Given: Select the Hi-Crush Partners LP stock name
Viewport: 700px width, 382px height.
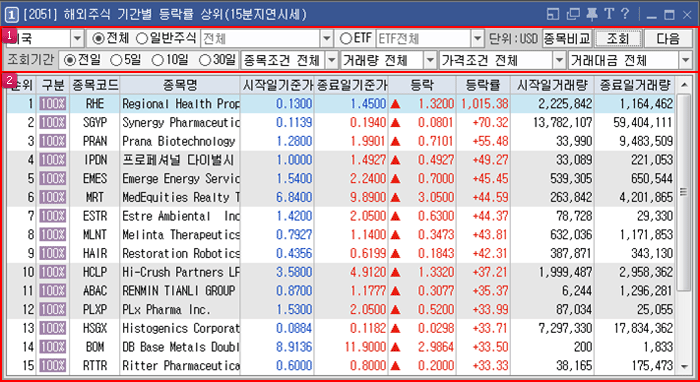Looking at the screenshot, I should point(180,272).
